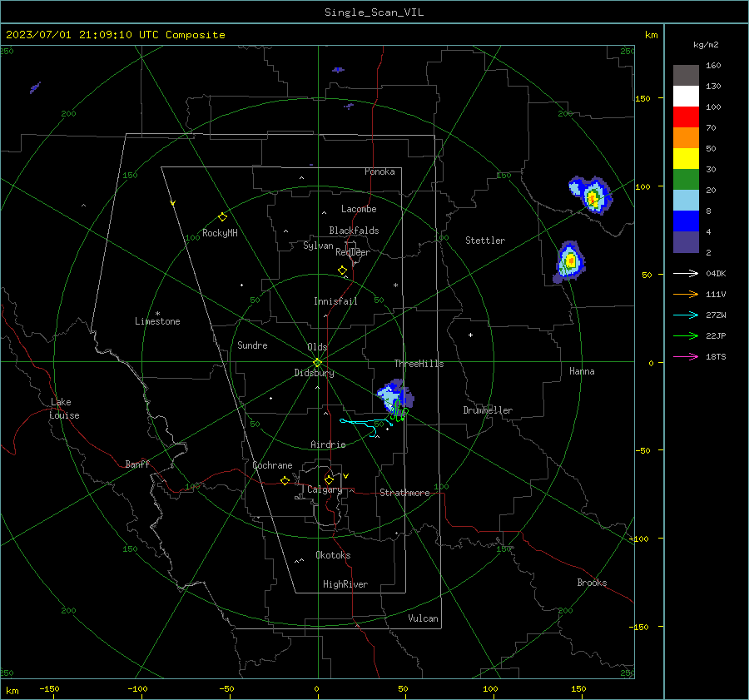Screen dimensions: 749x700
Task: Click the HighRiver city label
Action: coord(345,584)
